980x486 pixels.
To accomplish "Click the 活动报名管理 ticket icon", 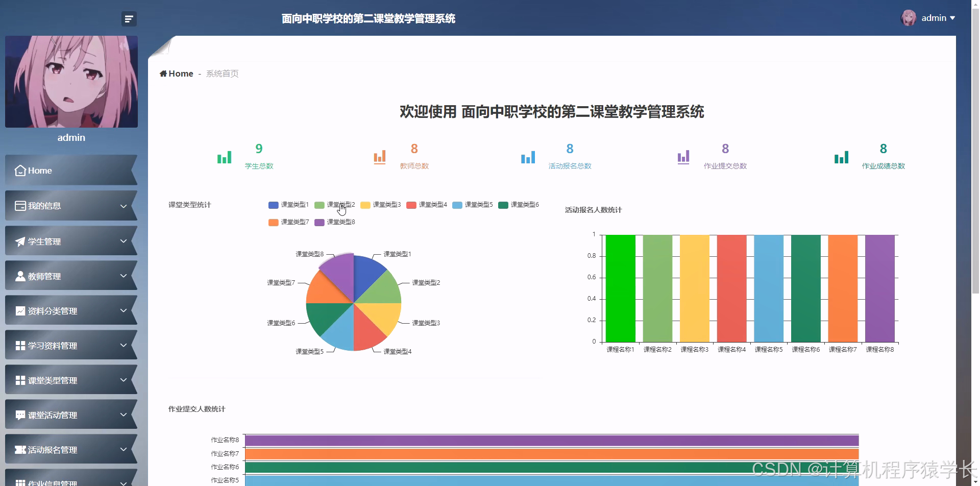I will point(20,450).
